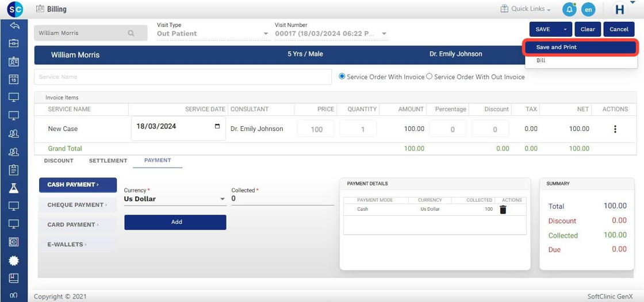Open the calendar icon in sidebar
The height and width of the screenshot is (302, 644).
(x=14, y=80)
